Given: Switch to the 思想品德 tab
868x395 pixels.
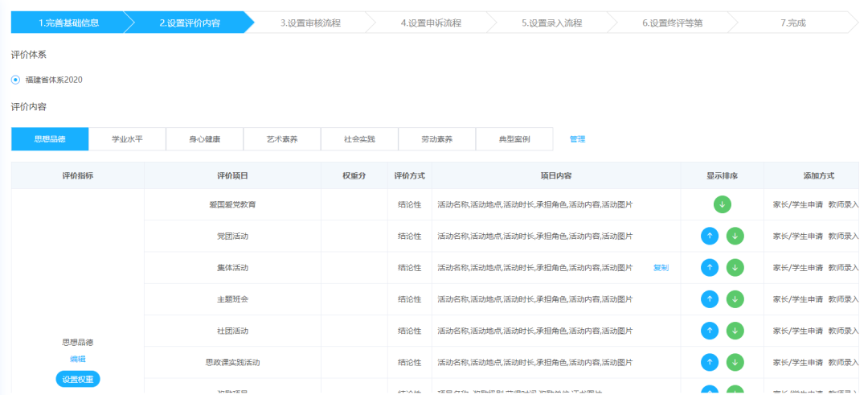Looking at the screenshot, I should point(50,139).
